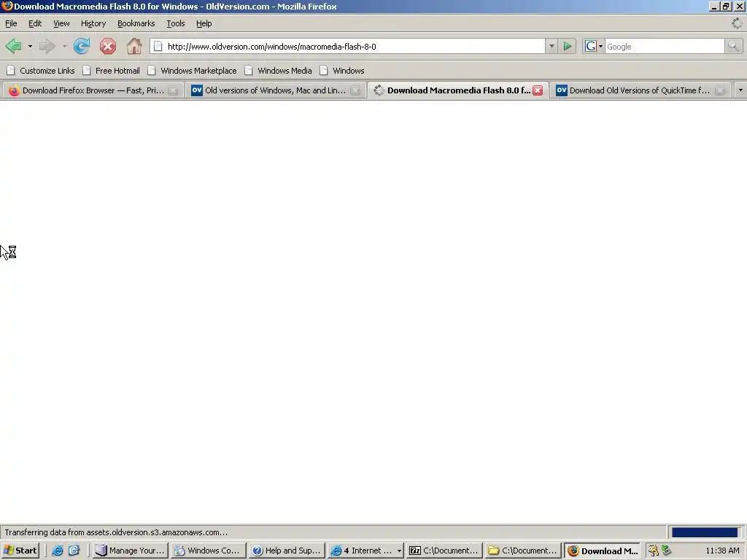Open the View menu
This screenshot has height=560, width=747.
61,23
